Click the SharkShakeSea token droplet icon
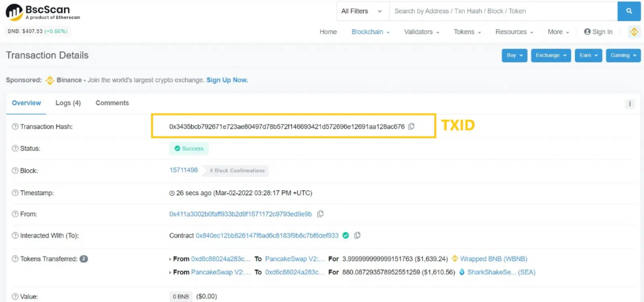This screenshot has width=644, height=302. (x=462, y=272)
